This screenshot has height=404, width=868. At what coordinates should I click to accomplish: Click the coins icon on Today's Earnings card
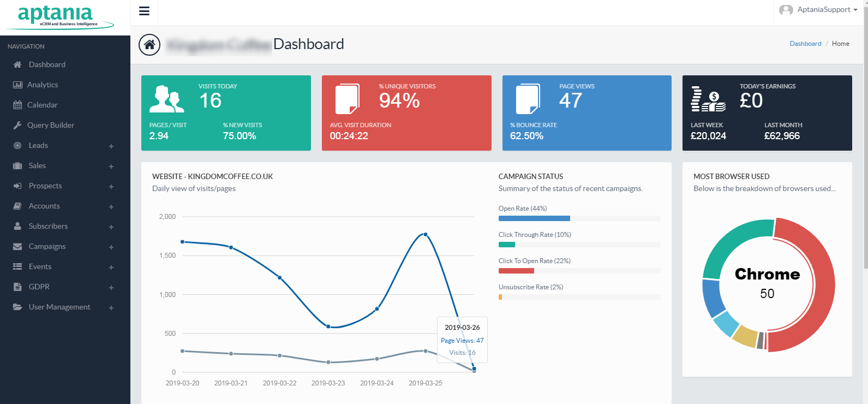coord(708,99)
